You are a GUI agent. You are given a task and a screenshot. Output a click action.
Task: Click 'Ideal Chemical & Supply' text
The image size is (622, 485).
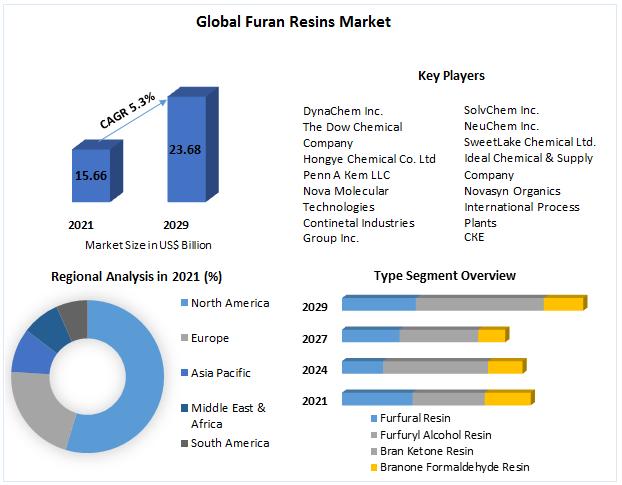click(x=528, y=158)
